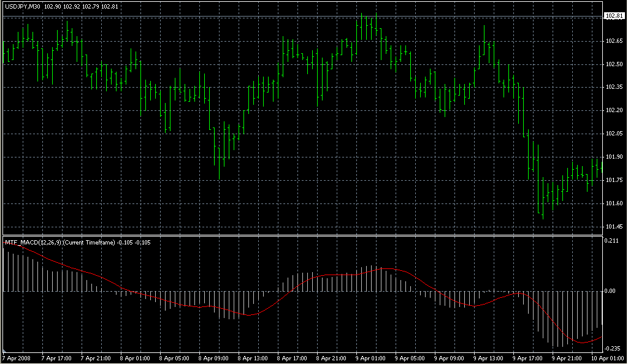
Task: Select the 7 Apr 2008 date label
Action: 17,358
